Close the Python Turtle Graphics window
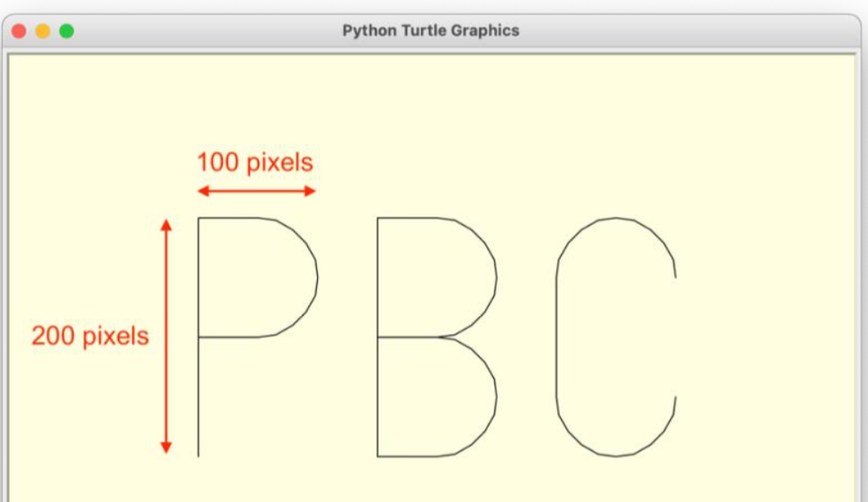 (18, 31)
